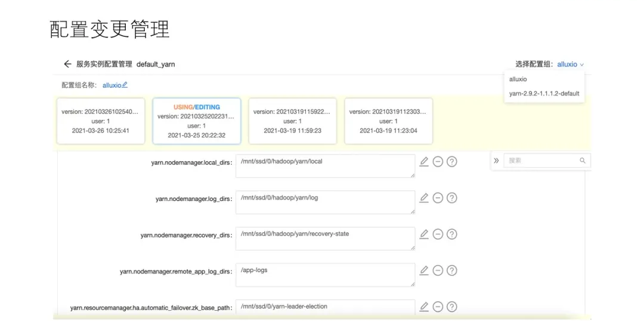Open help for yarn.nodemanager.remote_app_log_dirs
Screen dimensions: 644x321
click(452, 271)
